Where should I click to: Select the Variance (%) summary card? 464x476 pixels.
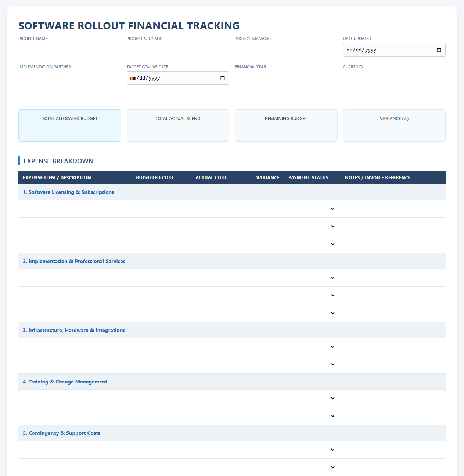click(x=394, y=126)
